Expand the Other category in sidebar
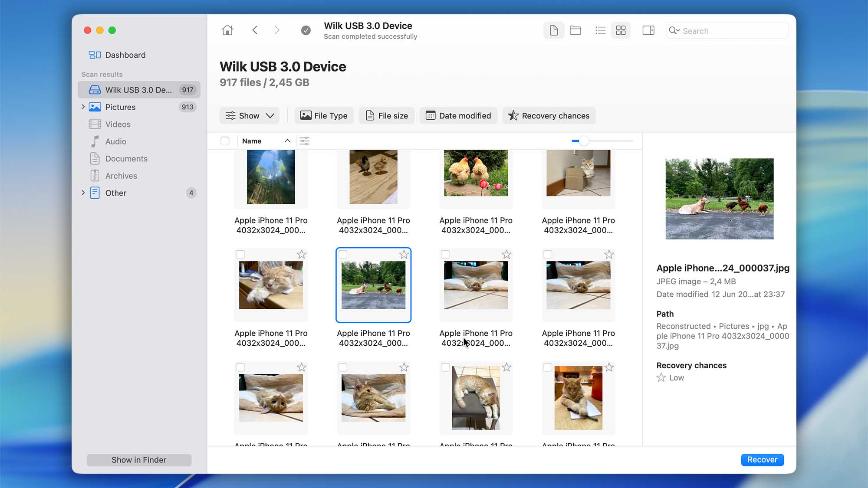Viewport: 868px width, 488px height. click(83, 193)
